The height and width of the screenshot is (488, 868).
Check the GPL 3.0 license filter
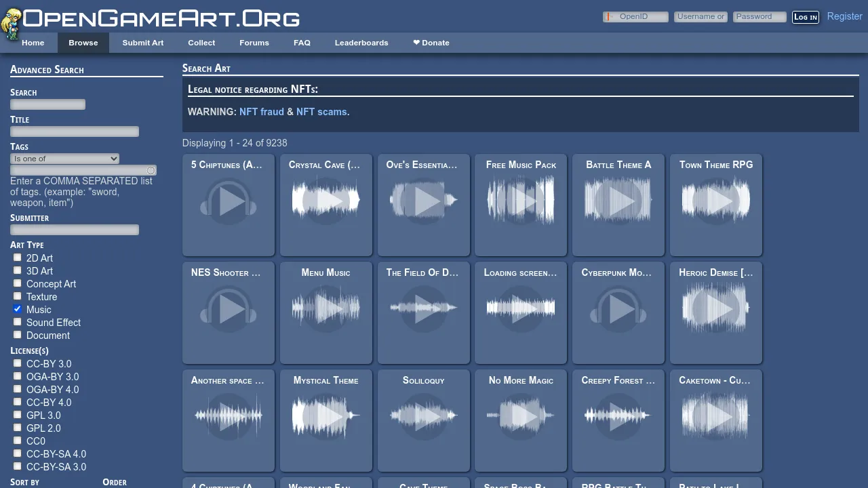(x=17, y=414)
